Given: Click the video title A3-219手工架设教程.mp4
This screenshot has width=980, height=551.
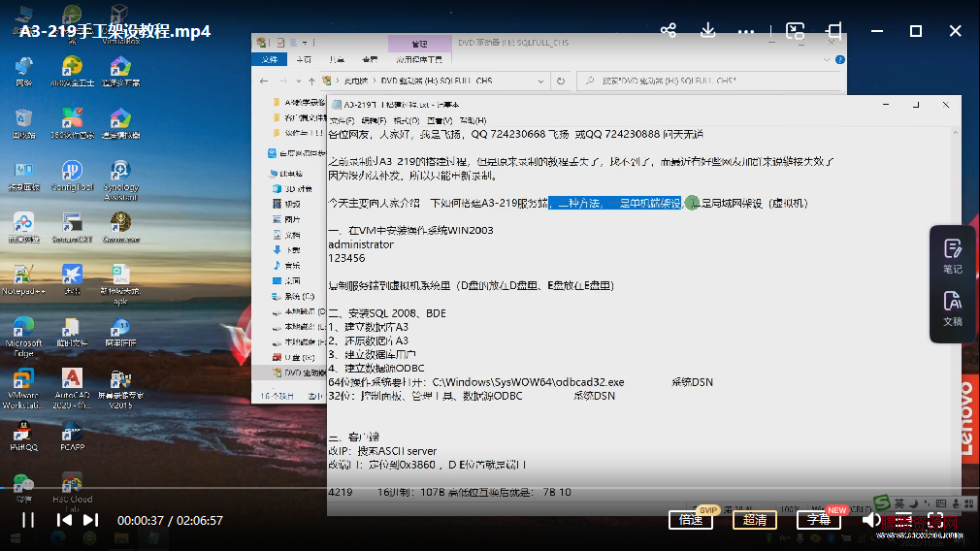Looking at the screenshot, I should click(x=115, y=31).
